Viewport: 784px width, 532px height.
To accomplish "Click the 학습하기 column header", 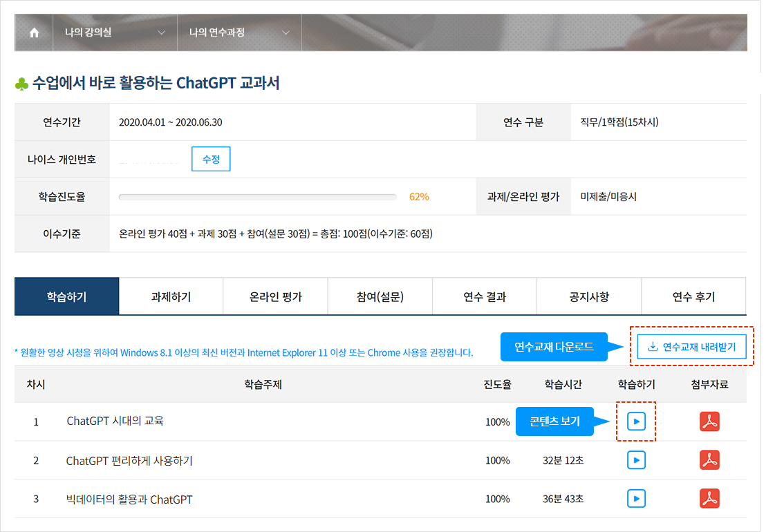I will click(636, 384).
